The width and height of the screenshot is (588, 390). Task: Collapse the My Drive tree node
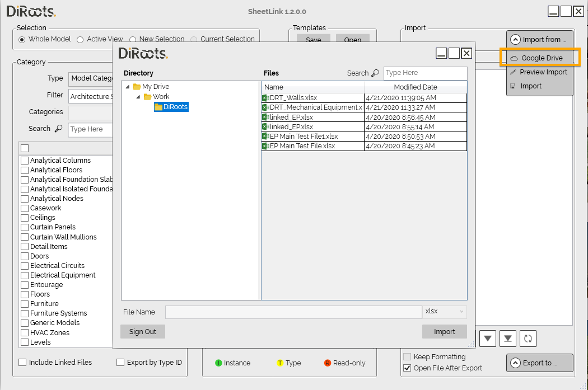pyautogui.click(x=128, y=87)
